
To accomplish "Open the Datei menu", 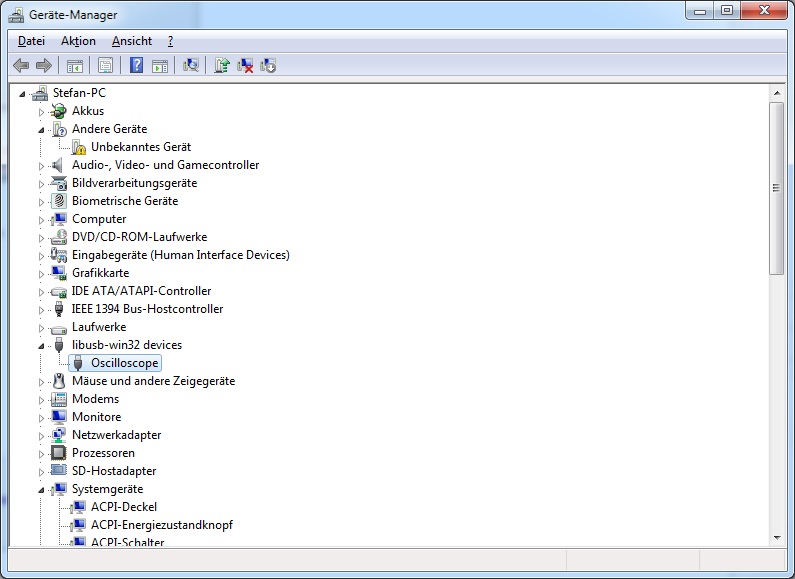I will point(31,41).
